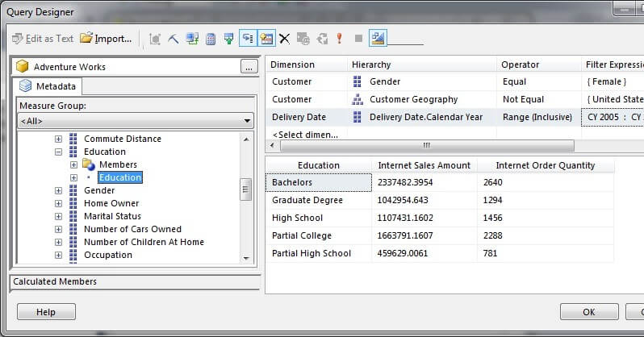Select Occupation in the metadata tree

click(108, 255)
